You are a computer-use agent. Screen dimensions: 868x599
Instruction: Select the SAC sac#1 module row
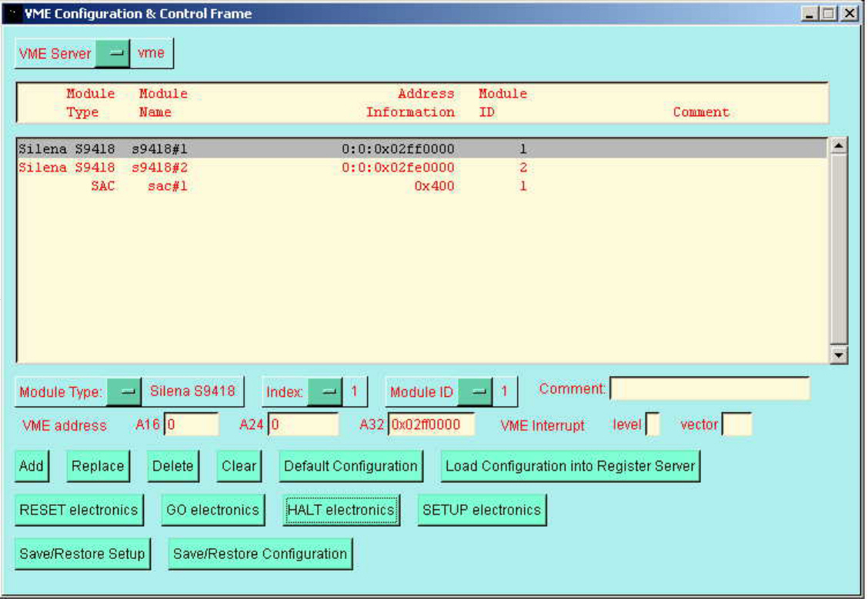231,186
